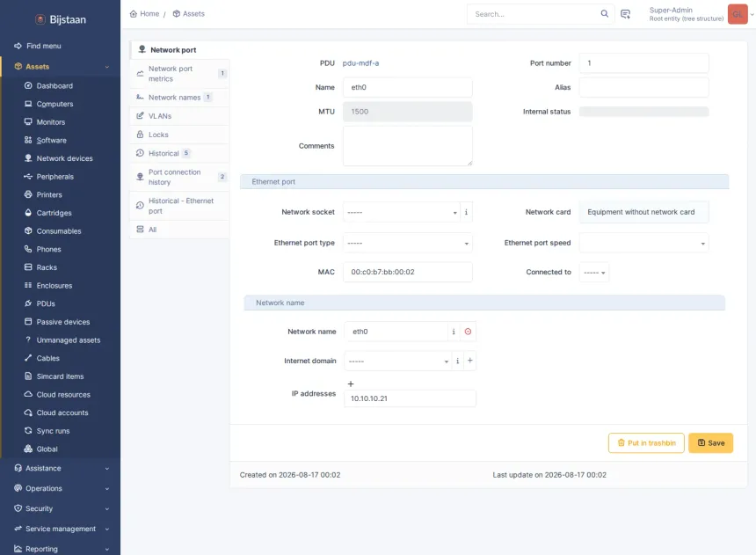The width and height of the screenshot is (756, 555).
Task: Switch to the All tab
Action: [179, 230]
